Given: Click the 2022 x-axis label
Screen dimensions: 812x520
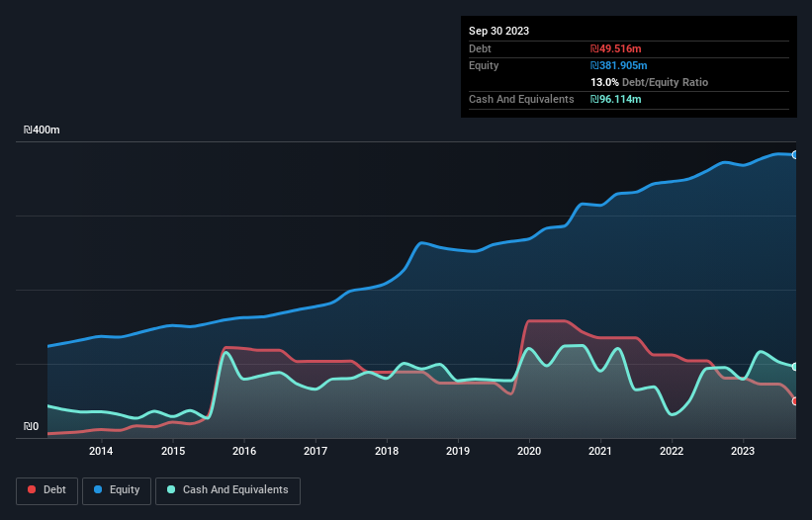Looking at the screenshot, I should pyautogui.click(x=672, y=451).
